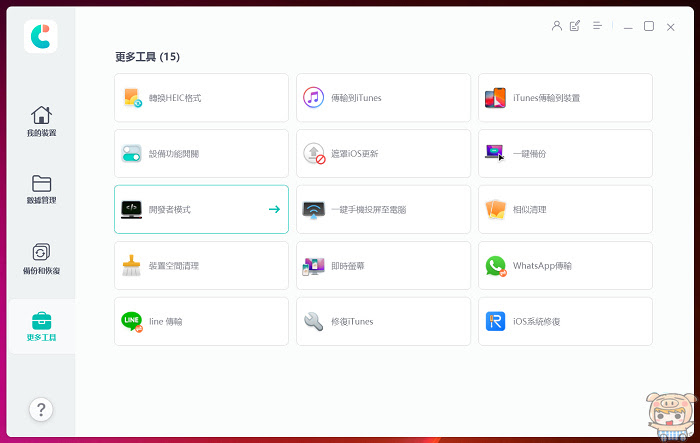
Task: Maximize the application window
Action: tap(649, 26)
